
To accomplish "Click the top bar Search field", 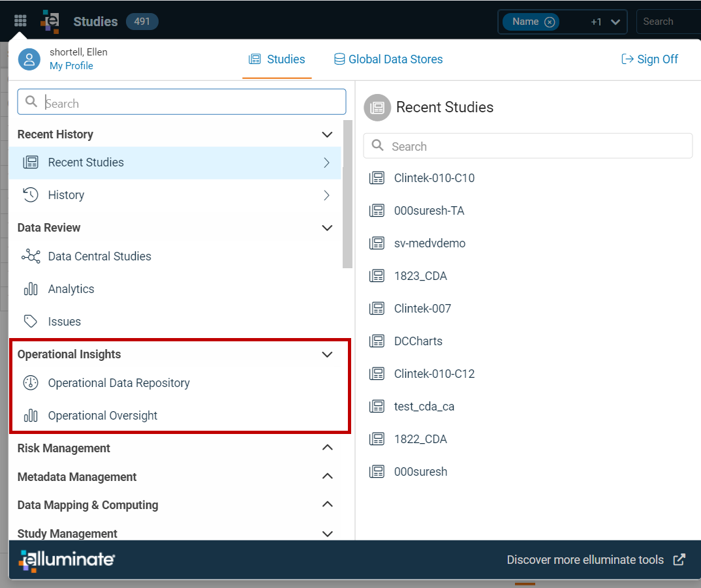I will click(669, 22).
